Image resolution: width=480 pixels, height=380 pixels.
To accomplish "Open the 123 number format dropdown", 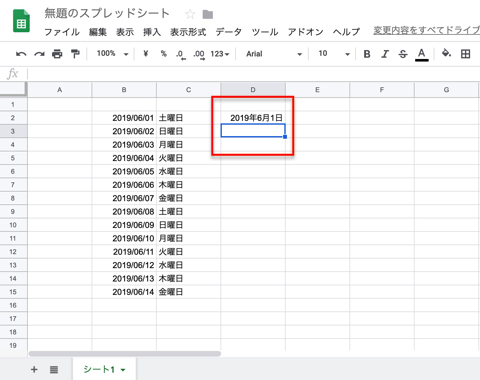I will point(220,54).
